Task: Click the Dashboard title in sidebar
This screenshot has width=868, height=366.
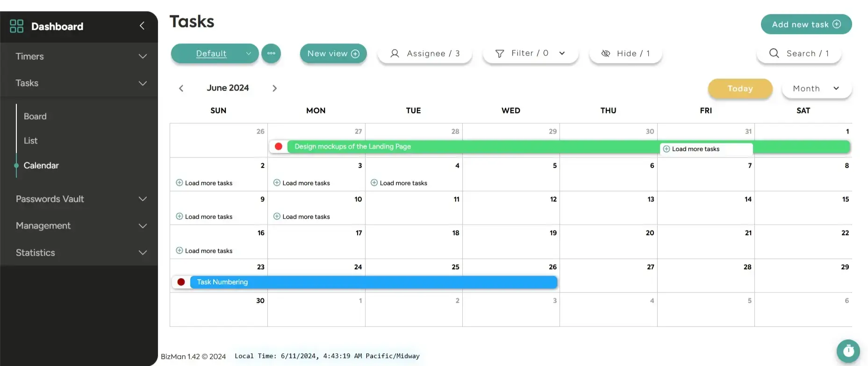Action: click(57, 26)
